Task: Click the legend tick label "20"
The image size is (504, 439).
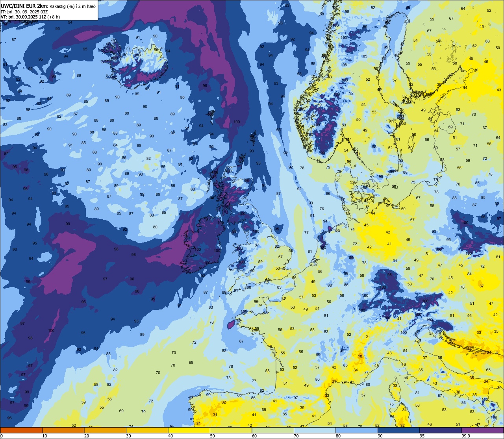Action: (87, 436)
